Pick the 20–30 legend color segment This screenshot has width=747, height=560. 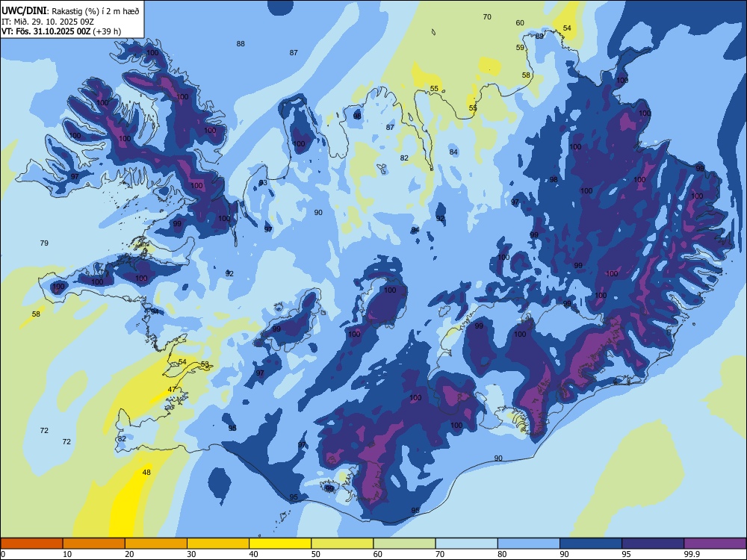(156, 544)
